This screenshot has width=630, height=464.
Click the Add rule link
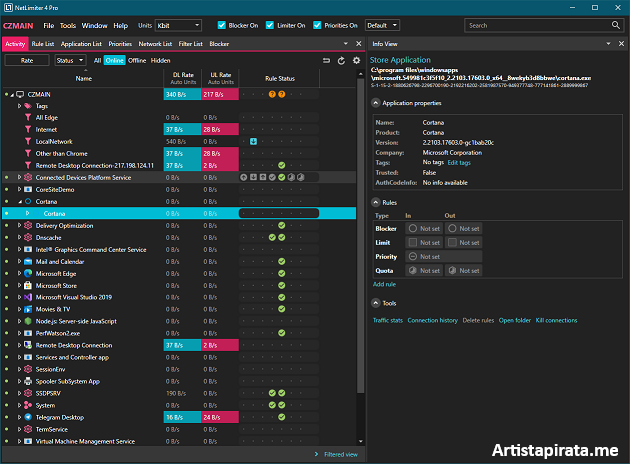tap(384, 284)
